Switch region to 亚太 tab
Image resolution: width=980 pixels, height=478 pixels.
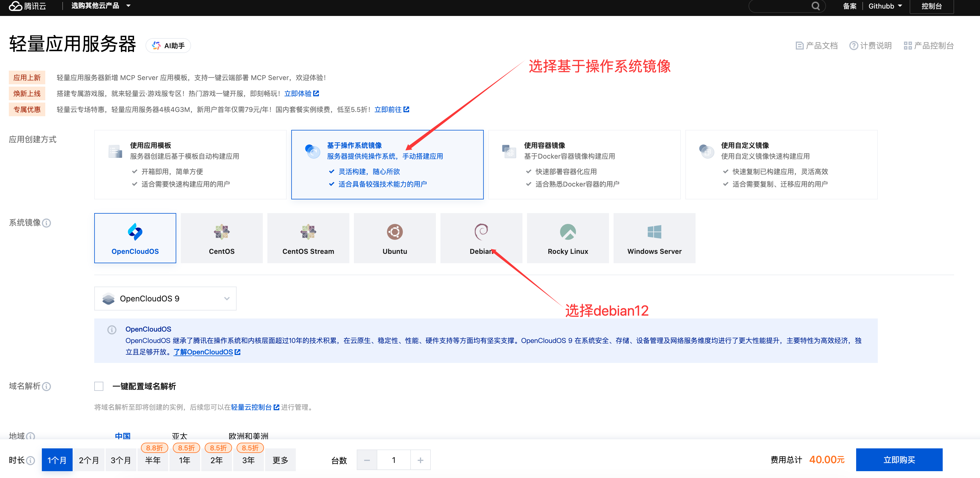(180, 436)
